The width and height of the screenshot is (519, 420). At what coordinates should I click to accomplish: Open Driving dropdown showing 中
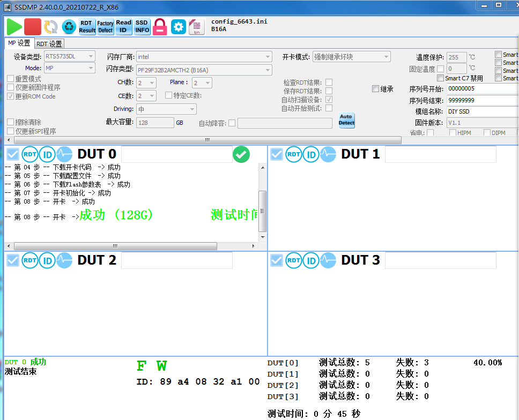click(x=166, y=109)
